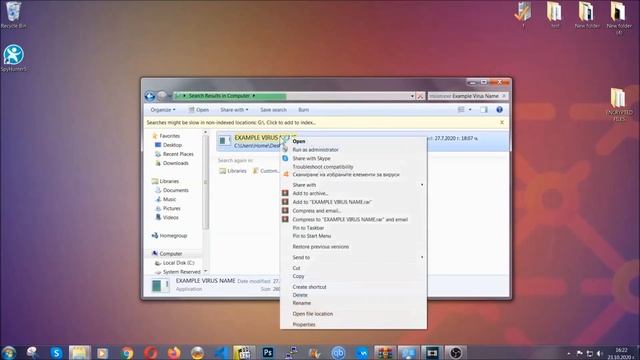Click the Open toolbar button

[x=198, y=110]
